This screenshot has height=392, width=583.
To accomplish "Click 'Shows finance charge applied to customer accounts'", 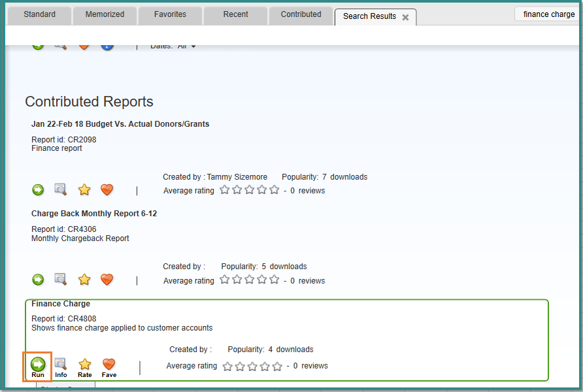I will point(122,328).
